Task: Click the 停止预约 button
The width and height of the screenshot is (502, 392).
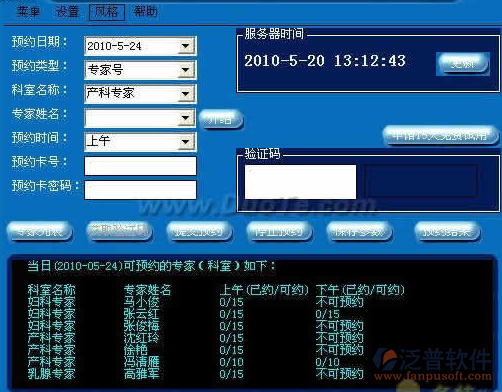Action: pos(279,231)
